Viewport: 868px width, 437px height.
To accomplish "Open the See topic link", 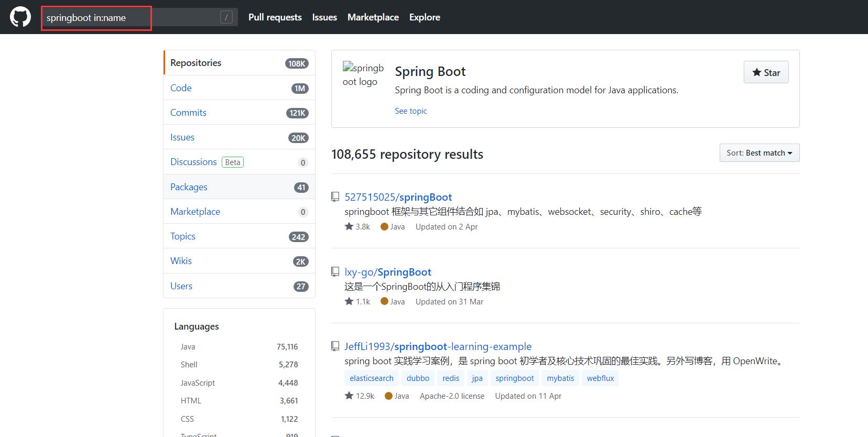I will (410, 111).
